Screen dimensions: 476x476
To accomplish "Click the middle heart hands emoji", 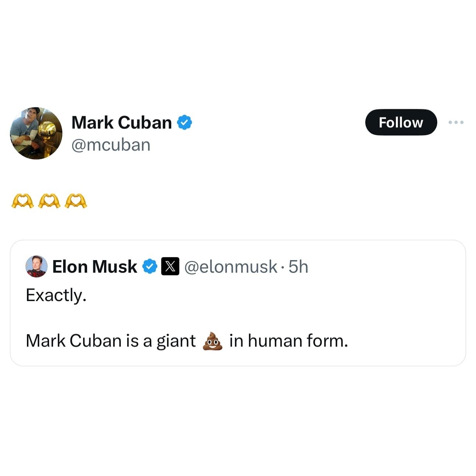I will tap(49, 201).
